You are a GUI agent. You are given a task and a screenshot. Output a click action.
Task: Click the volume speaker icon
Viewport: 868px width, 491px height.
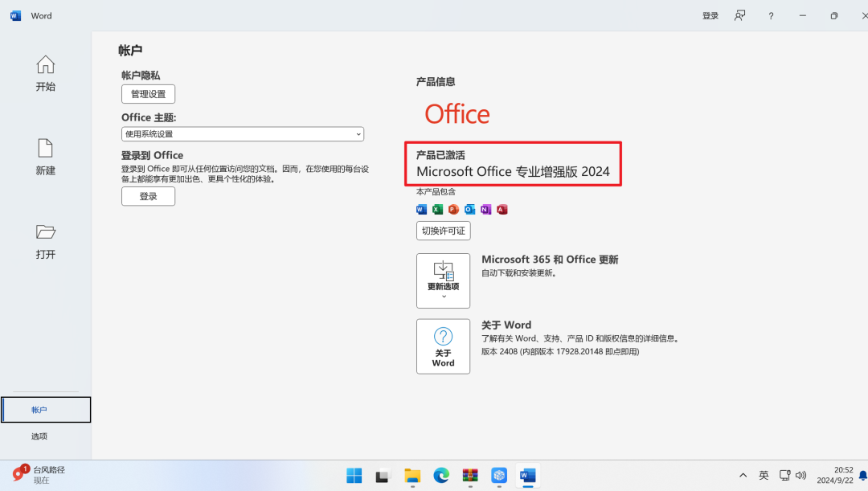801,476
